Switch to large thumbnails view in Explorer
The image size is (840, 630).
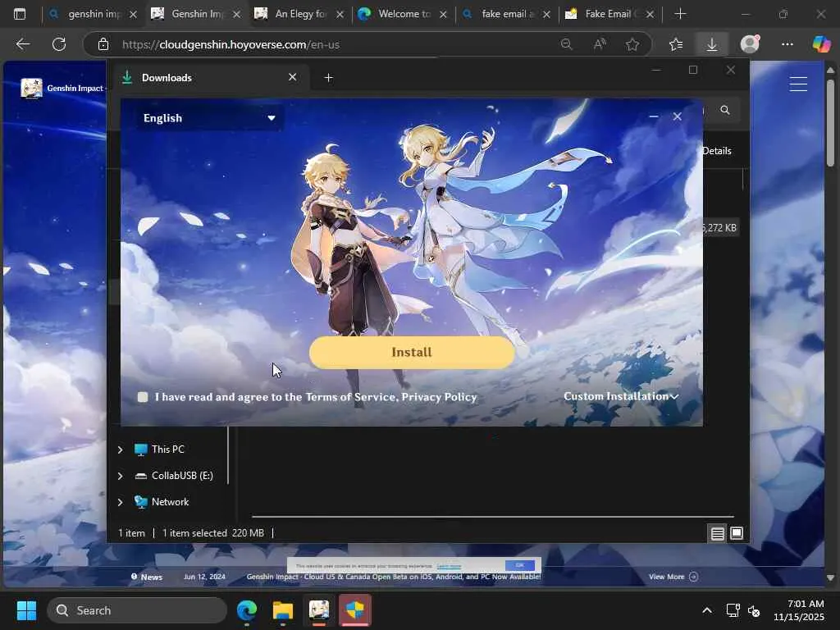coord(737,533)
